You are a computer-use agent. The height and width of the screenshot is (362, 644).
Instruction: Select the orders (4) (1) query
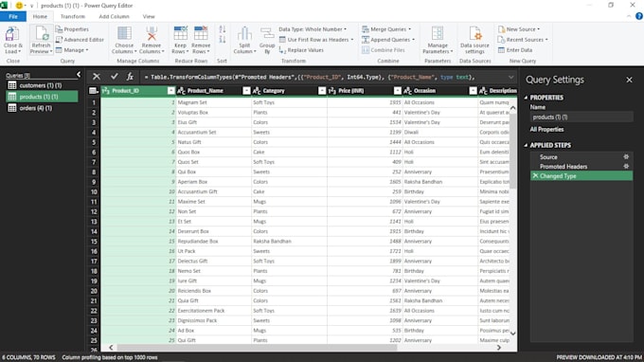42,108
